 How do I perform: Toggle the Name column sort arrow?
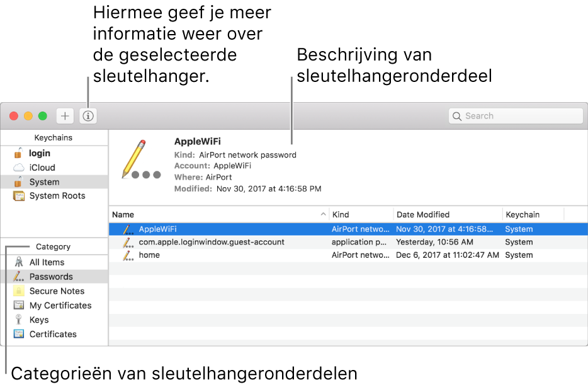[x=323, y=214]
